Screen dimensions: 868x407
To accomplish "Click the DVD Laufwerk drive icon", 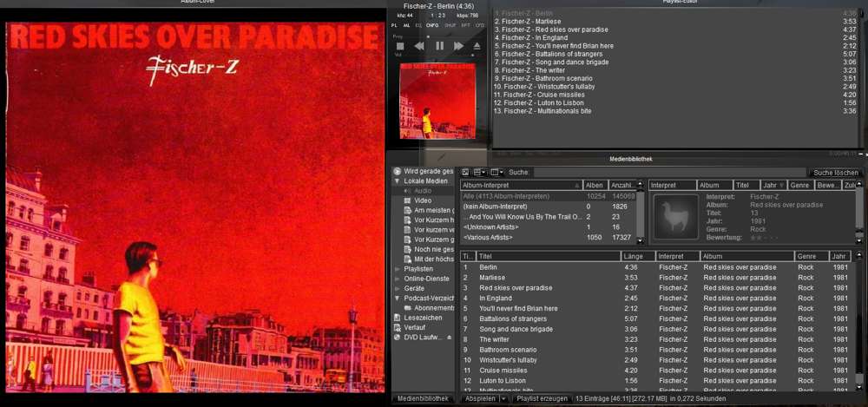I will click(397, 337).
